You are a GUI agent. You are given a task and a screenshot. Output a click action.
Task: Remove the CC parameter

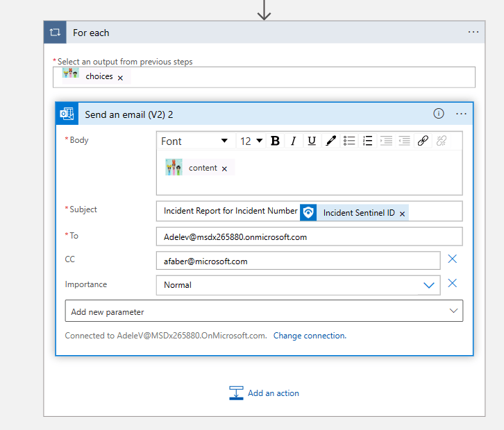click(x=453, y=259)
